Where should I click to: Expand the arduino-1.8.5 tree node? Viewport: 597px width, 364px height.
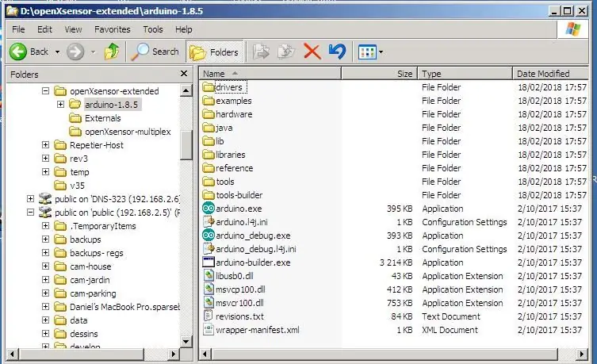point(60,105)
